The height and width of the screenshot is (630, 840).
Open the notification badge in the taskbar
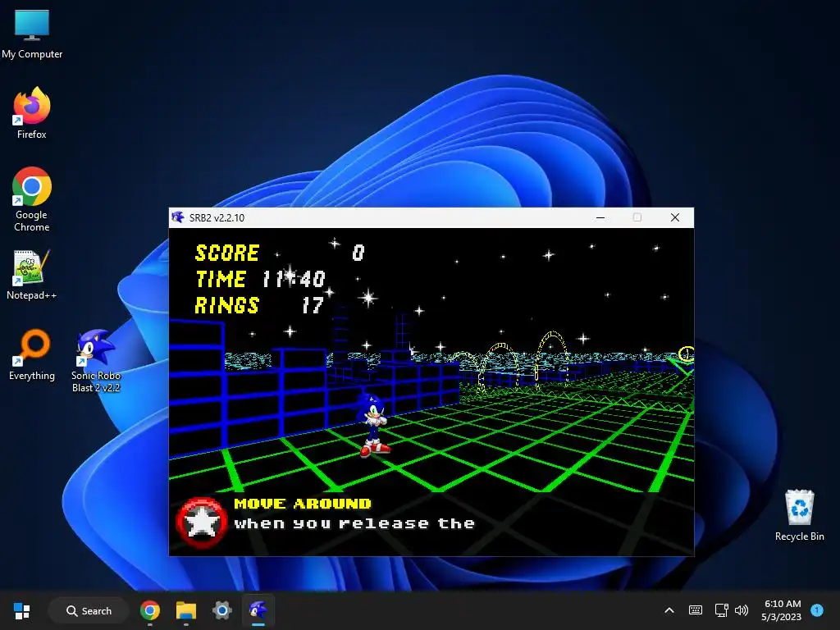click(817, 610)
